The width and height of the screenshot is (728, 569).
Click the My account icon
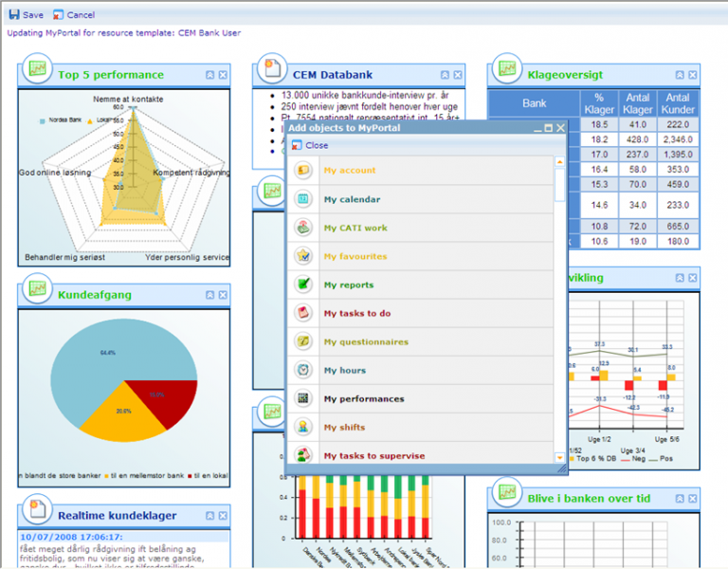(x=303, y=171)
